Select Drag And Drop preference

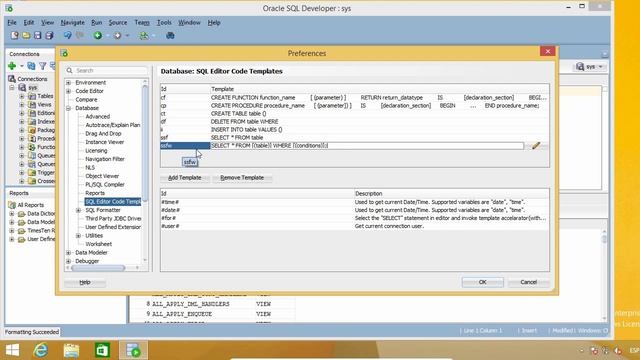103,133
